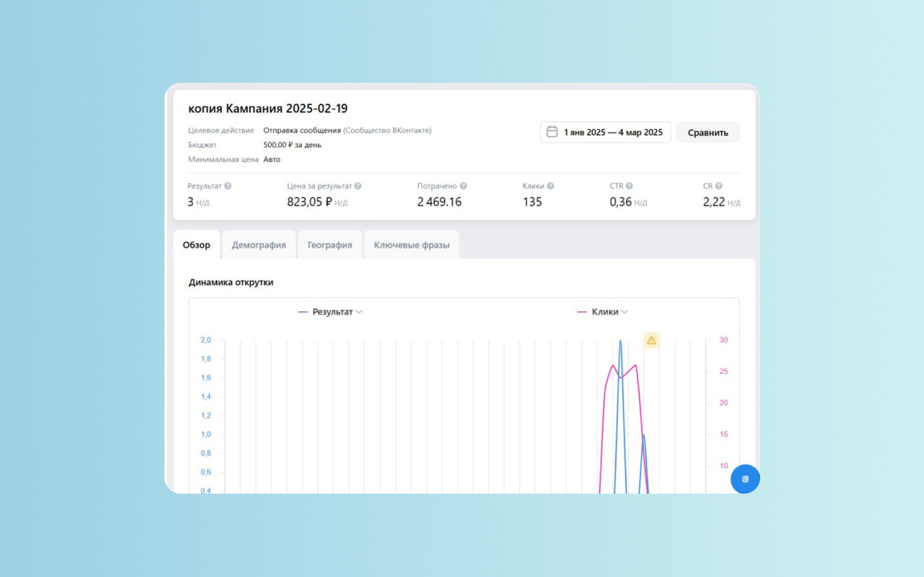The width and height of the screenshot is (924, 577).
Task: Switch to the Обзор tab
Action: pos(196,245)
